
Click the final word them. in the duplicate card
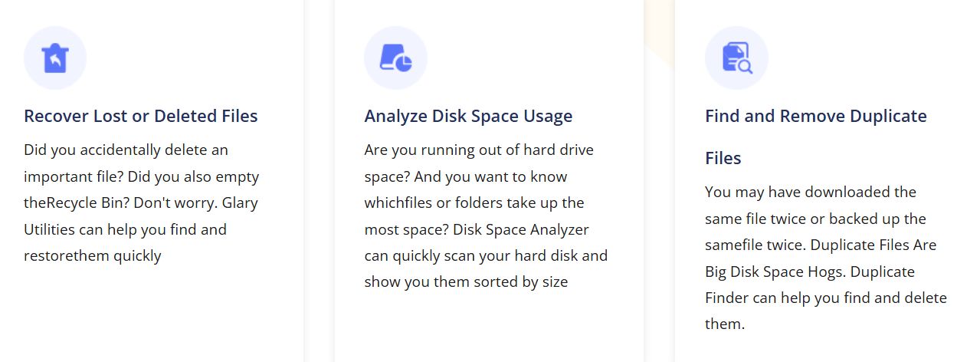(x=725, y=324)
